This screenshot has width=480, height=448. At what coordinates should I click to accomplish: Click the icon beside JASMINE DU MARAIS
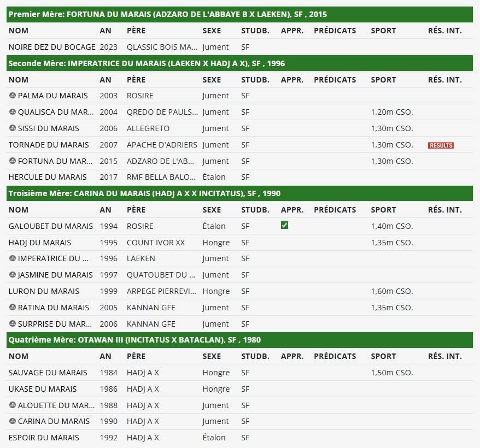point(12,275)
